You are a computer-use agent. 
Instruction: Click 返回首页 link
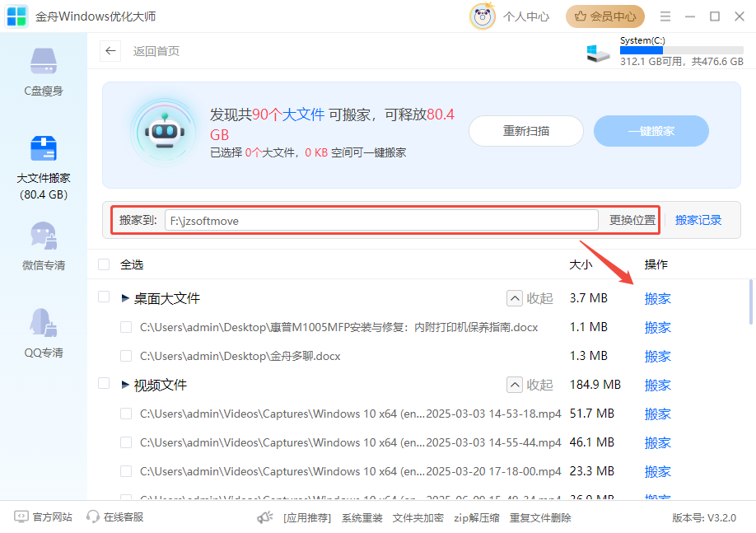(x=156, y=51)
